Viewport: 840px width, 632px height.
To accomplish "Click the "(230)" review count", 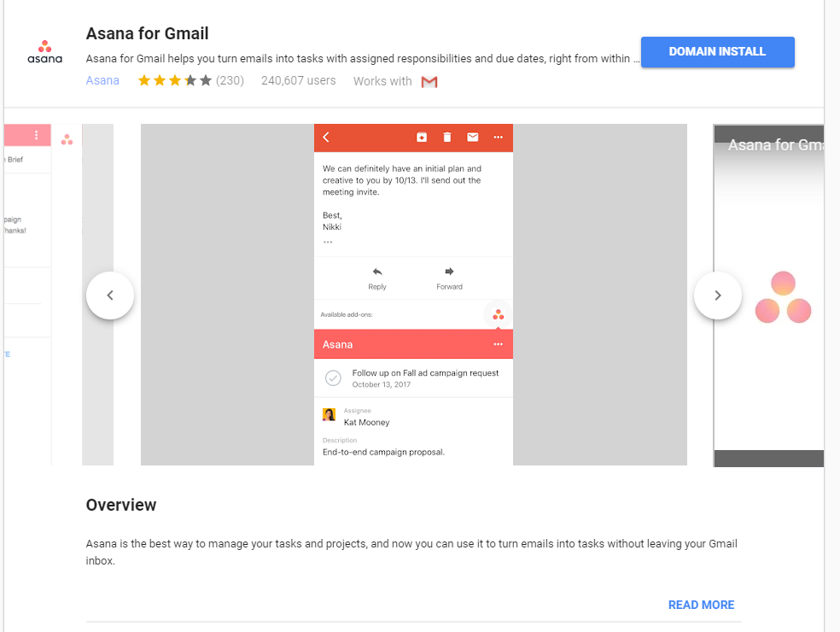I will point(230,80).
